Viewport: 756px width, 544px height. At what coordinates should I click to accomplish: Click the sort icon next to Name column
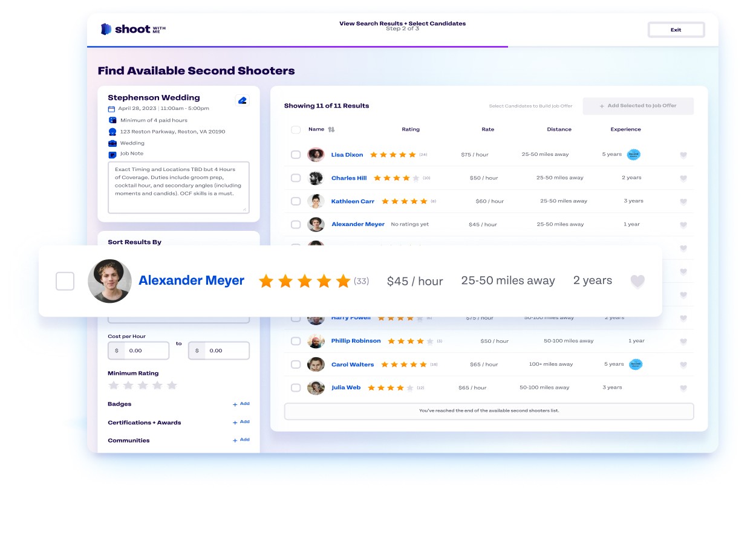click(331, 129)
